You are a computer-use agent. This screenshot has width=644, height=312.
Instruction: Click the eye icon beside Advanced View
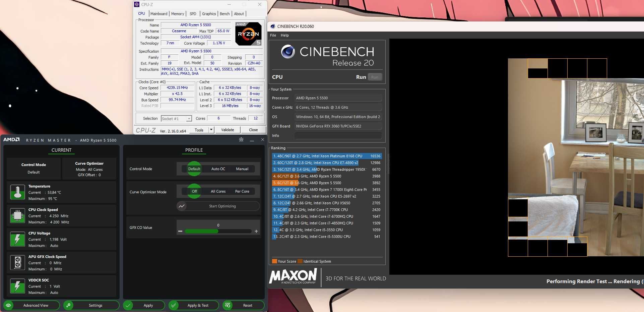[8, 305]
